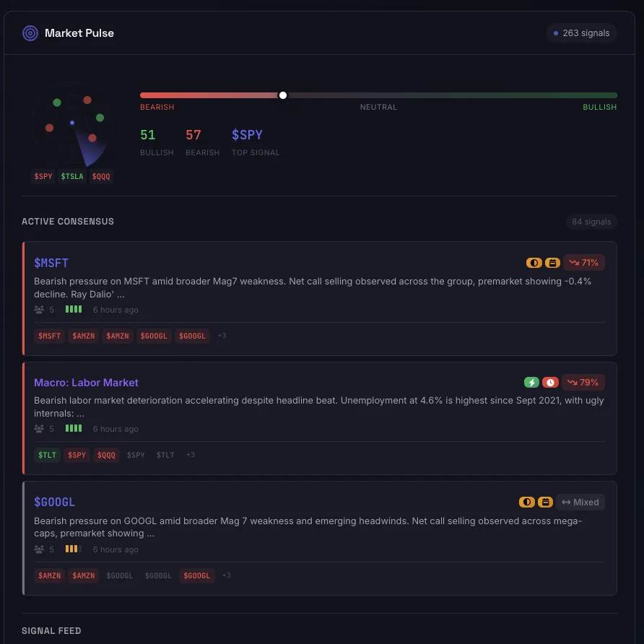Click the 263 signals counter pill

click(582, 32)
